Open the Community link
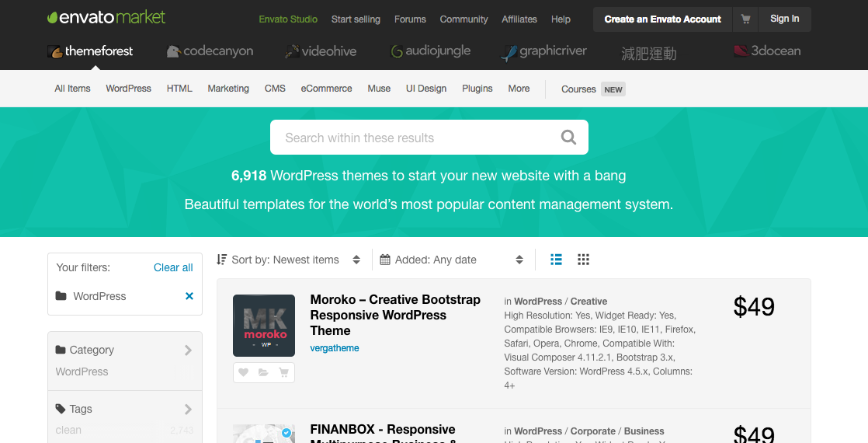The image size is (868, 443). (x=464, y=19)
